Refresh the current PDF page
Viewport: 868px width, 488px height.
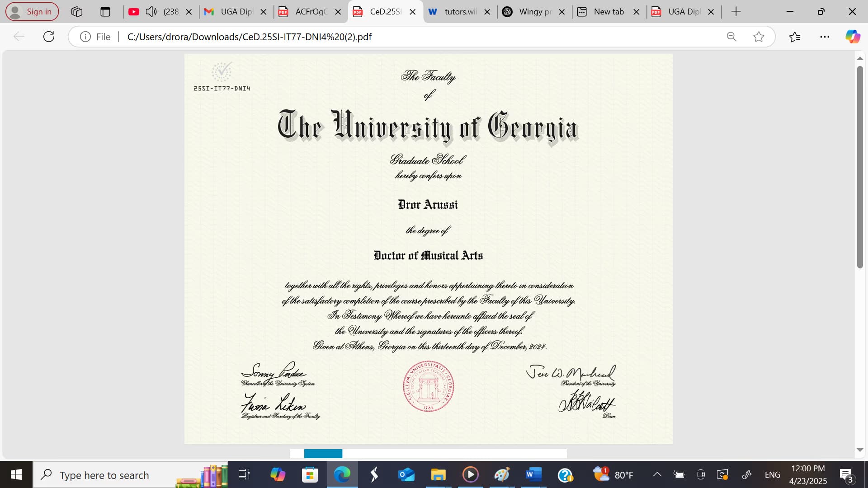(x=49, y=37)
